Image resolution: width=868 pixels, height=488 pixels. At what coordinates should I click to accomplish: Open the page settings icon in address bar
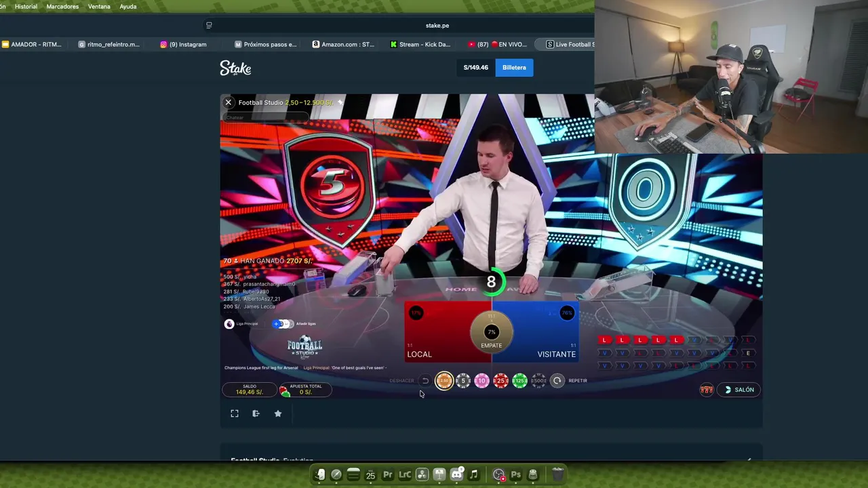click(209, 26)
